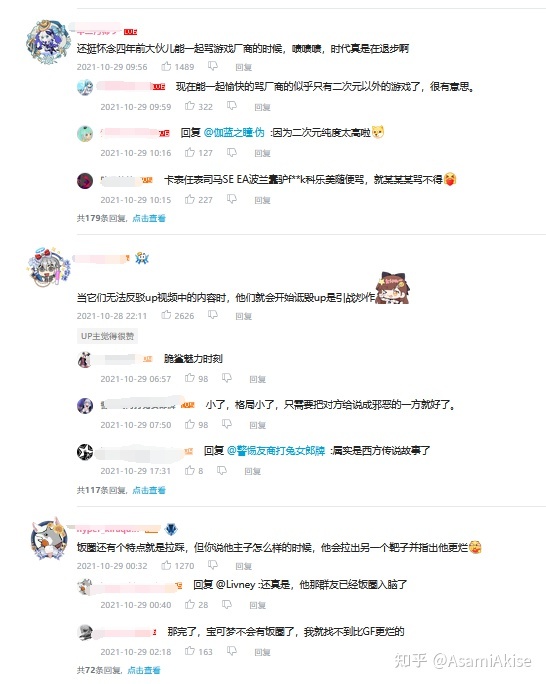The width and height of the screenshot is (546, 684).
Task: Reply to the 2021-10-29 17:31 comment
Action: [253, 471]
